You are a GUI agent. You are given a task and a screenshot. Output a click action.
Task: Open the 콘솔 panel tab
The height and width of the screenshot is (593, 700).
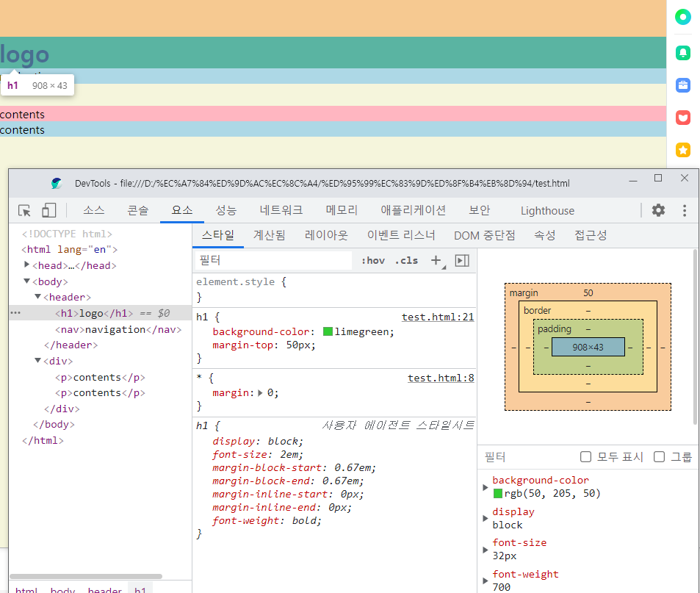click(x=137, y=210)
